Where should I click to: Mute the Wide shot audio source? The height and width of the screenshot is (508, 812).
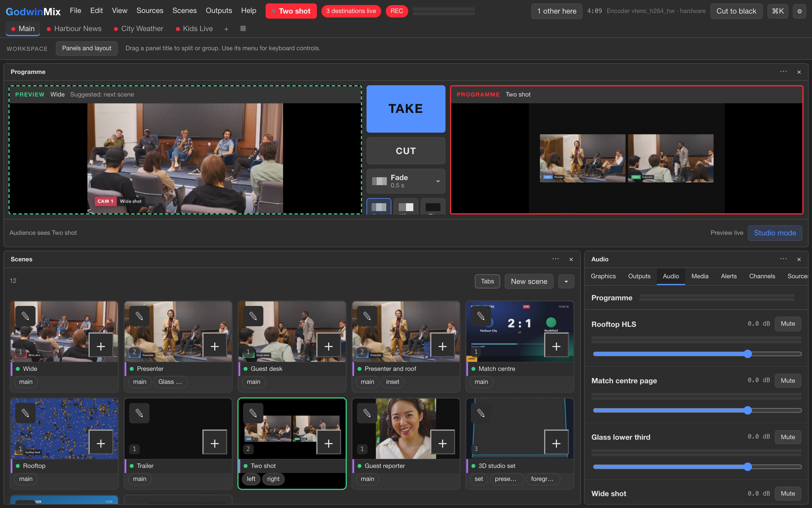click(787, 493)
